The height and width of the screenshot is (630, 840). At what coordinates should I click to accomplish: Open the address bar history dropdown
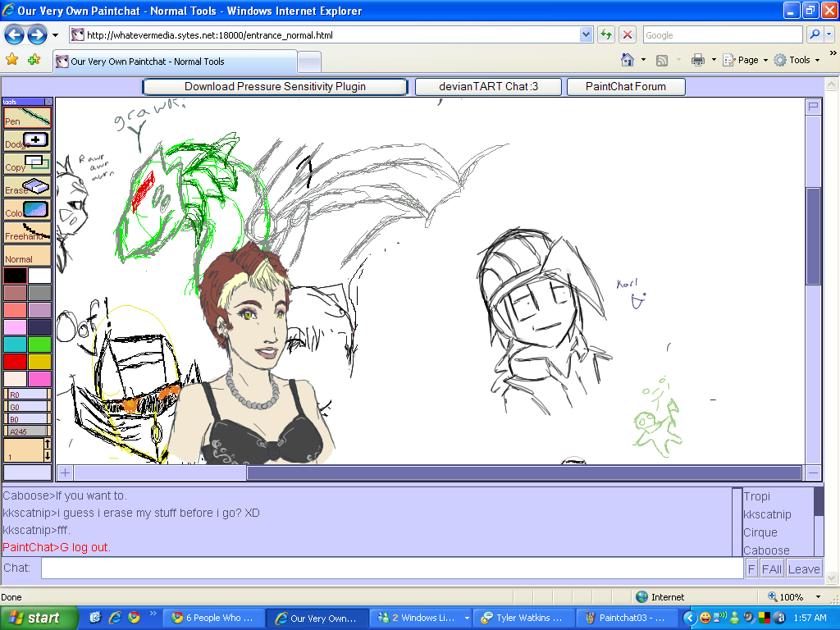tap(586, 34)
